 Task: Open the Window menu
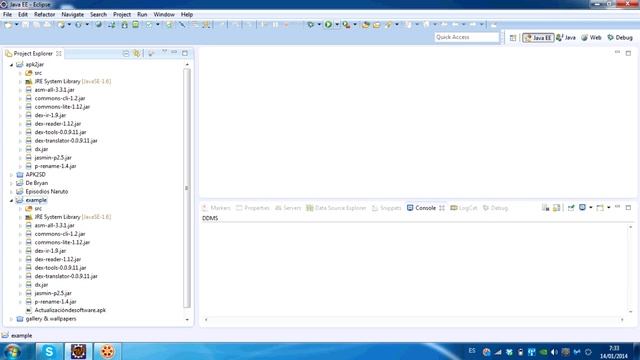click(x=164, y=14)
